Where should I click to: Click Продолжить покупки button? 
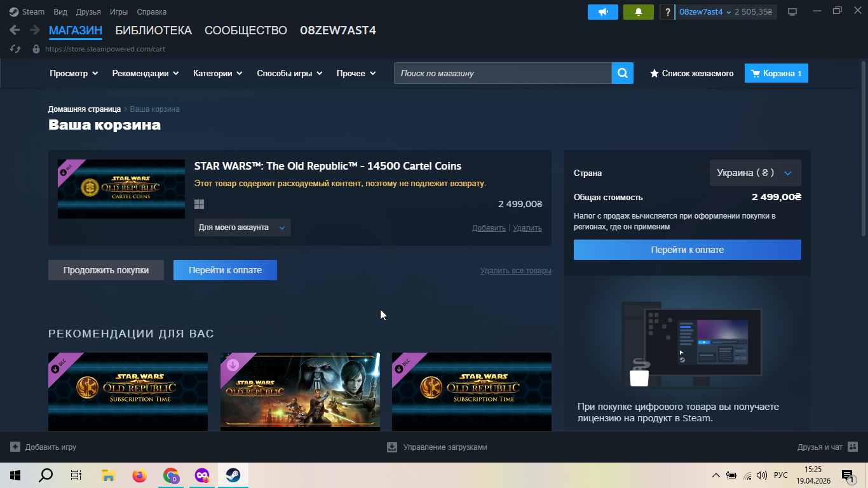click(106, 270)
